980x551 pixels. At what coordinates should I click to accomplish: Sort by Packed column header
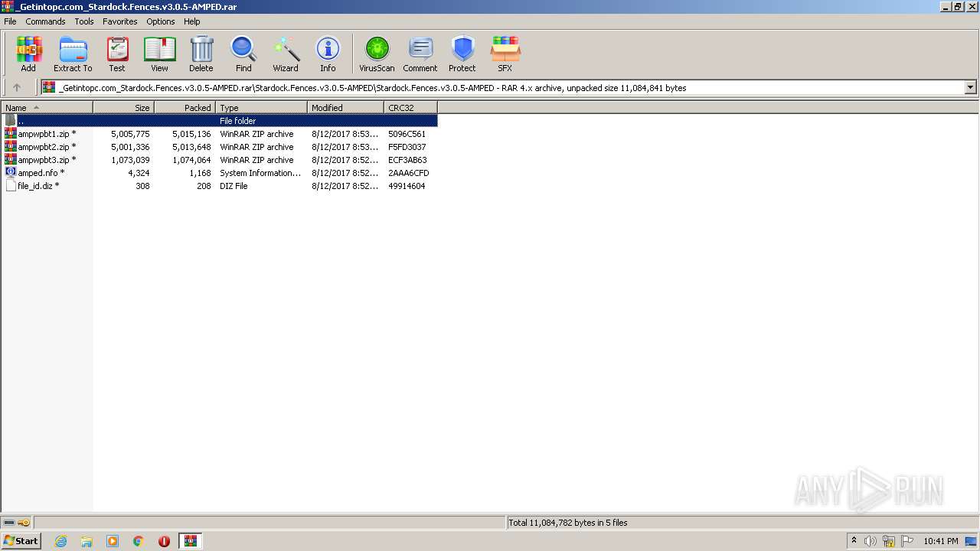185,108
